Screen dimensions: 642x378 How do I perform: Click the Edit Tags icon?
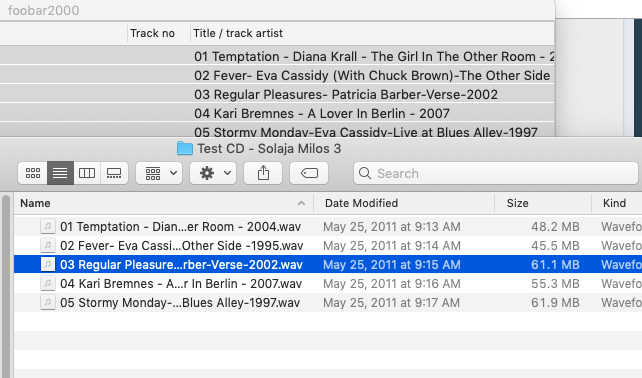[x=309, y=173]
